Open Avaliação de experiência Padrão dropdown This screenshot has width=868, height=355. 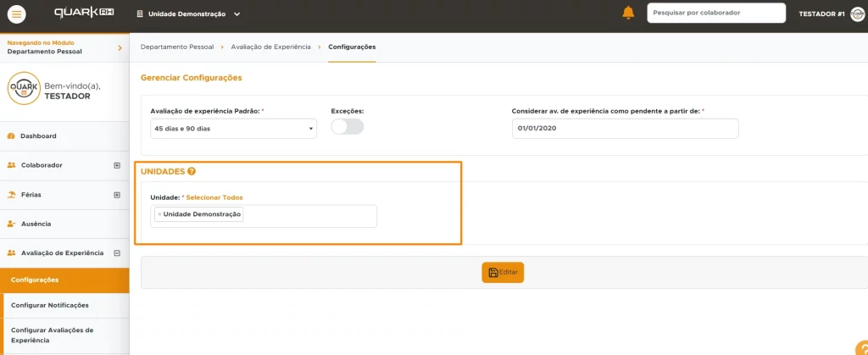pyautogui.click(x=232, y=128)
